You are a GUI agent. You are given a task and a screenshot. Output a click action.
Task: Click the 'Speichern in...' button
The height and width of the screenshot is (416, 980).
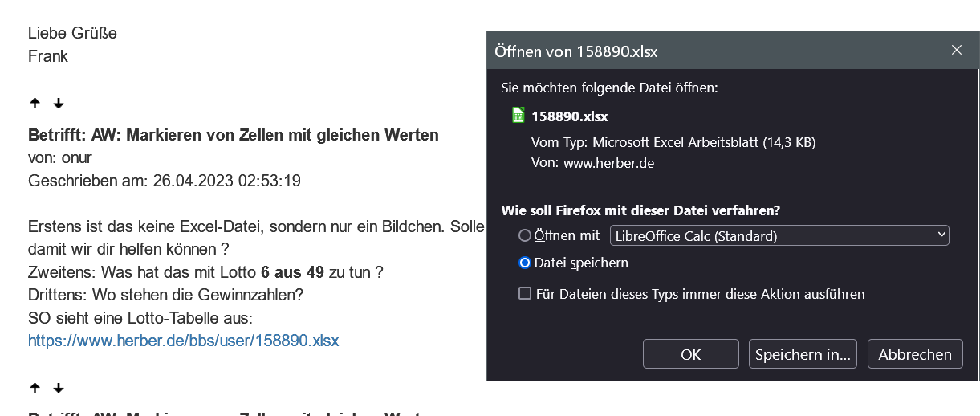803,354
